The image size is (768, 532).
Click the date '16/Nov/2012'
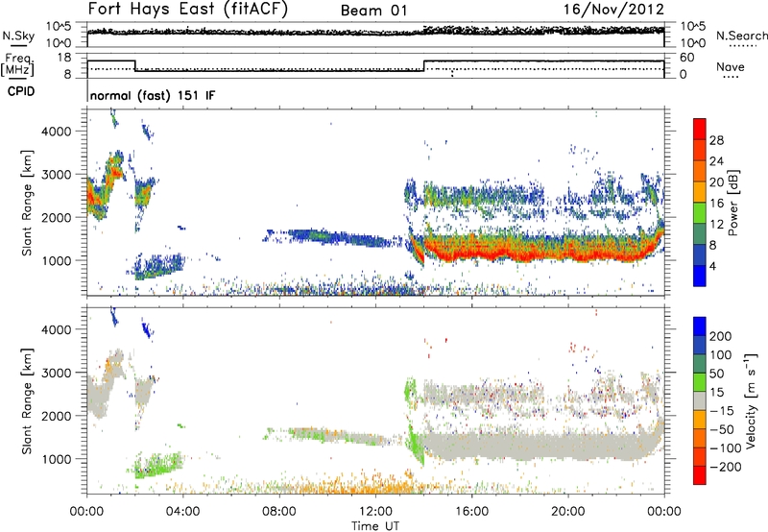613,10
